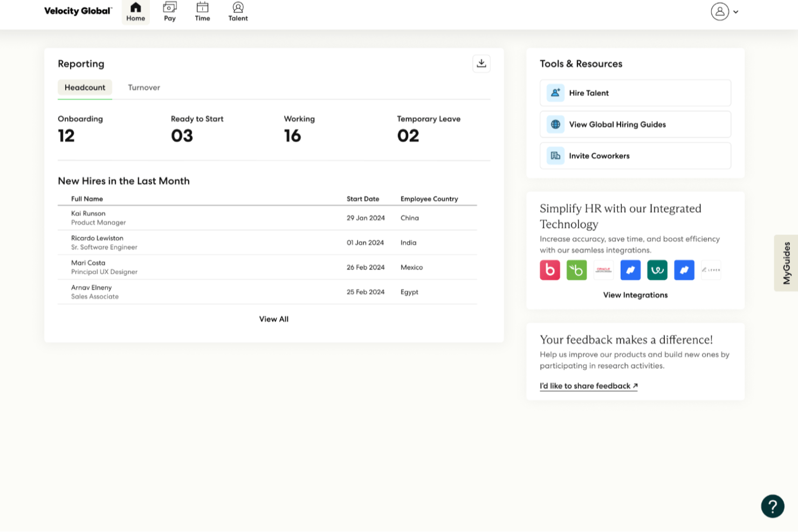Open the MyGuides side panel
The width and height of the screenshot is (798, 532).
click(x=786, y=262)
